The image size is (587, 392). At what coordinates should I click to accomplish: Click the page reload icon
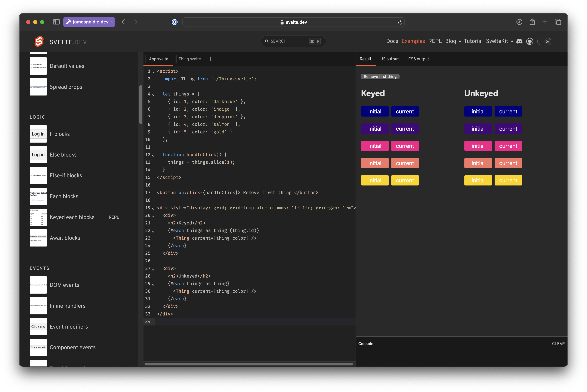tap(400, 22)
